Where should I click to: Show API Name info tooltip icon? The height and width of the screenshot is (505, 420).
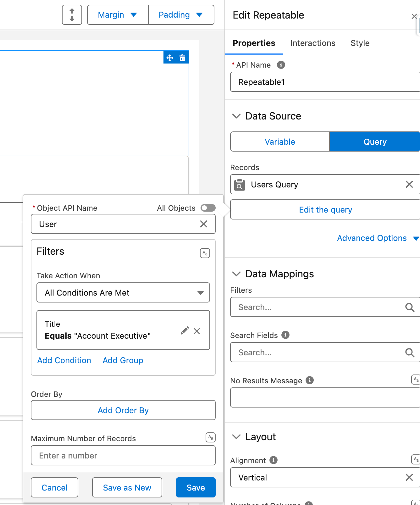coord(281,65)
